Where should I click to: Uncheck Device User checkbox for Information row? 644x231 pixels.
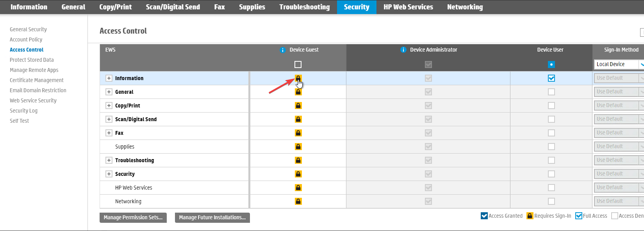(x=551, y=78)
